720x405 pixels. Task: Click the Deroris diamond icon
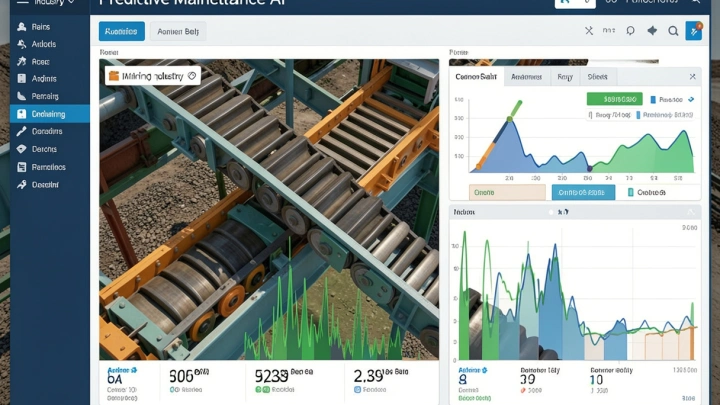click(22, 149)
